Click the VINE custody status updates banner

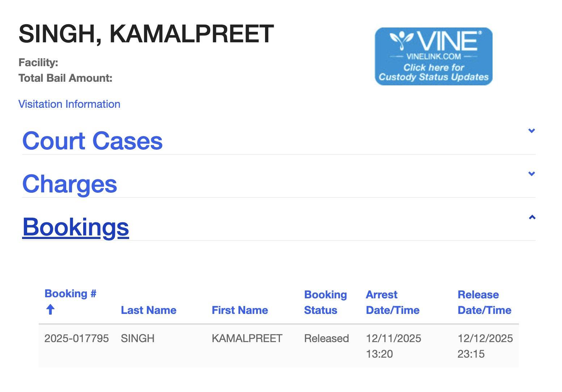433,56
